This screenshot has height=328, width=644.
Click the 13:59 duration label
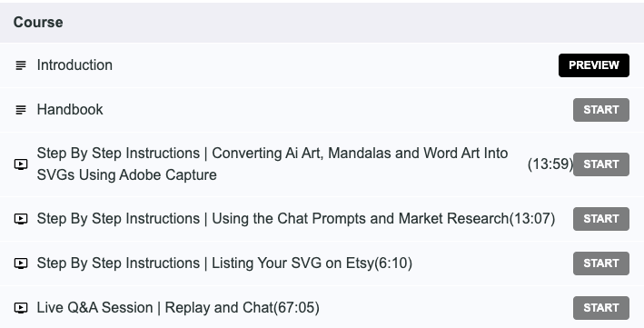(550, 164)
